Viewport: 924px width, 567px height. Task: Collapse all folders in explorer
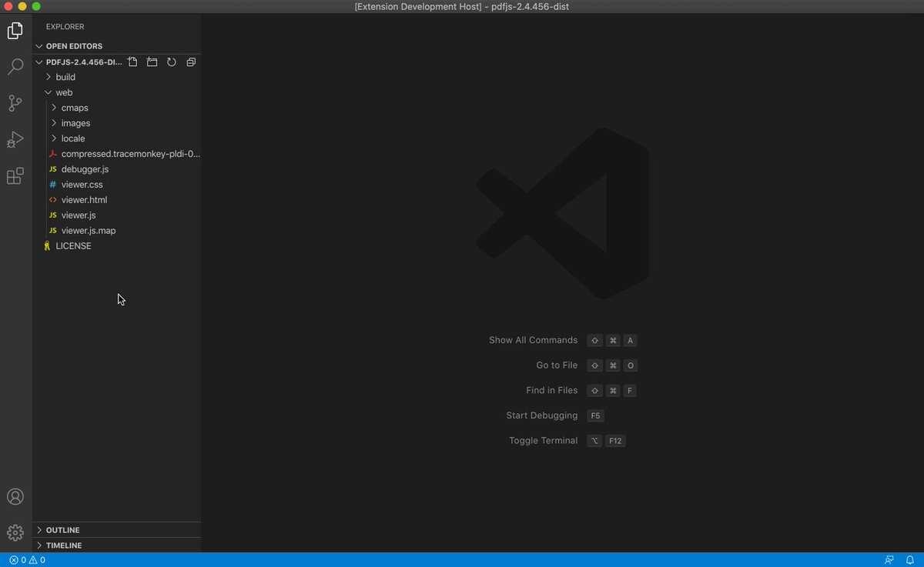pyautogui.click(x=191, y=62)
